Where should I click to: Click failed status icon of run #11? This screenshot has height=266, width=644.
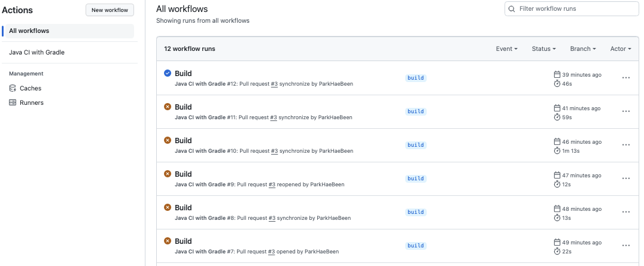(168, 107)
